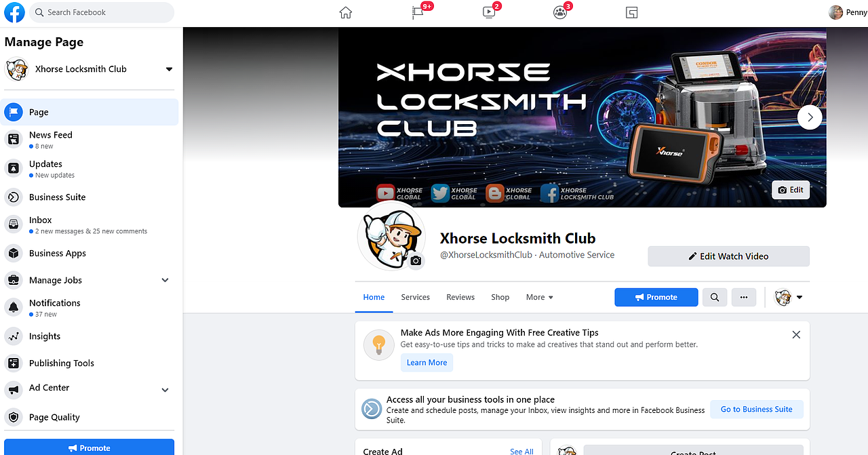Expand the Xhorse Locksmith Club page selector
This screenshot has width=868, height=455.
[x=169, y=69]
